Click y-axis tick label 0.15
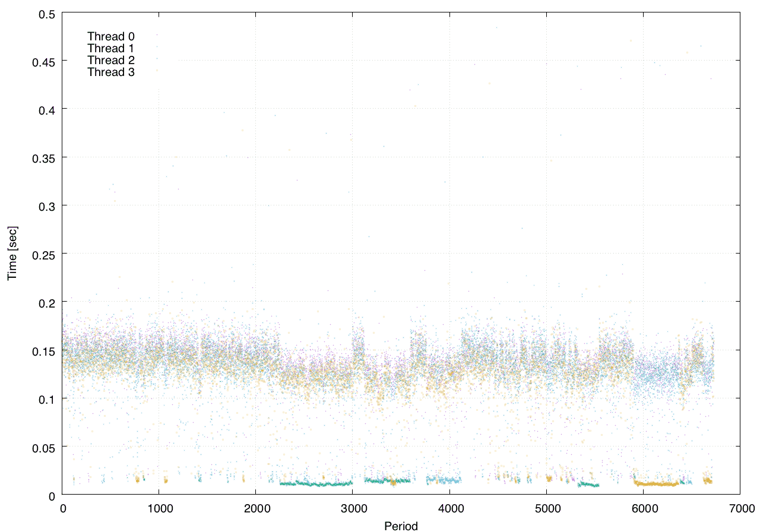Viewport: 760px width, 532px height. pos(45,350)
